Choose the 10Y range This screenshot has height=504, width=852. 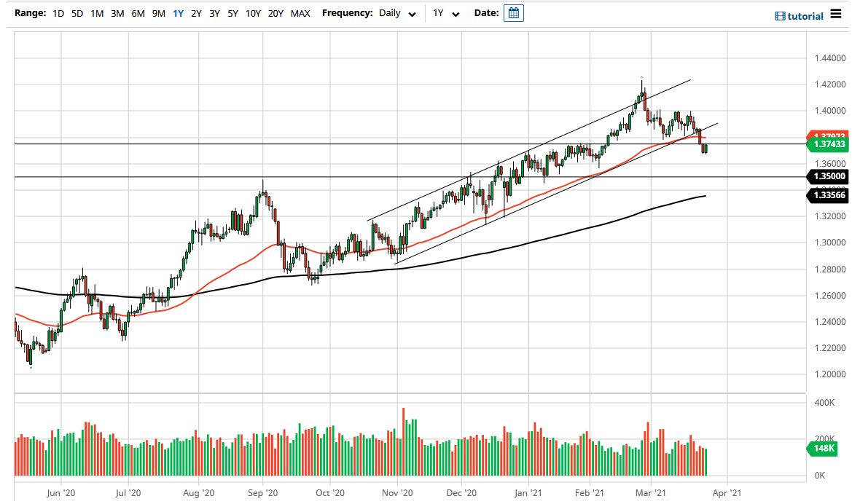(x=251, y=13)
